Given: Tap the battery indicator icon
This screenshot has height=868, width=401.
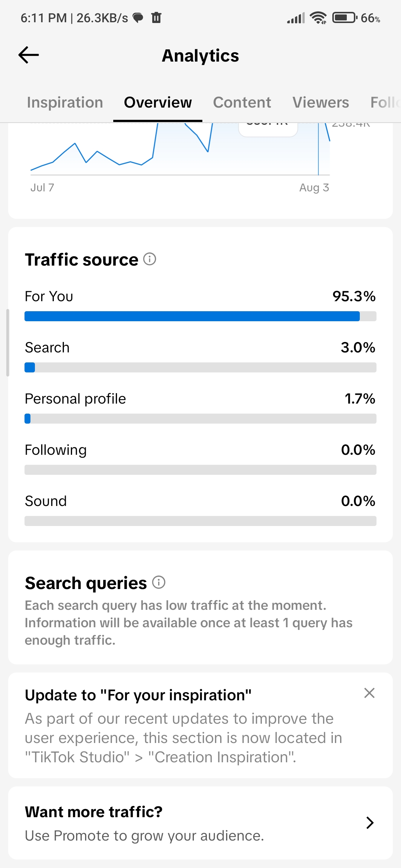Looking at the screenshot, I should 345,17.
